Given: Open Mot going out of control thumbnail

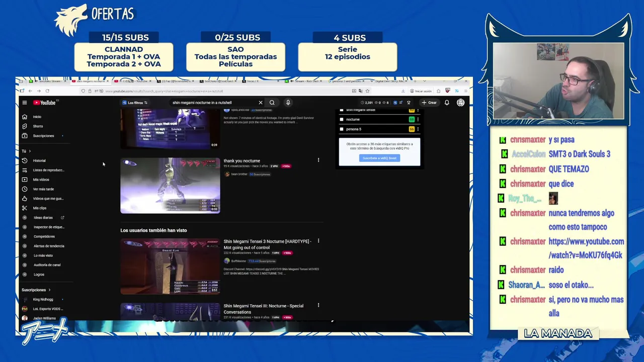Looking at the screenshot, I should tap(170, 266).
